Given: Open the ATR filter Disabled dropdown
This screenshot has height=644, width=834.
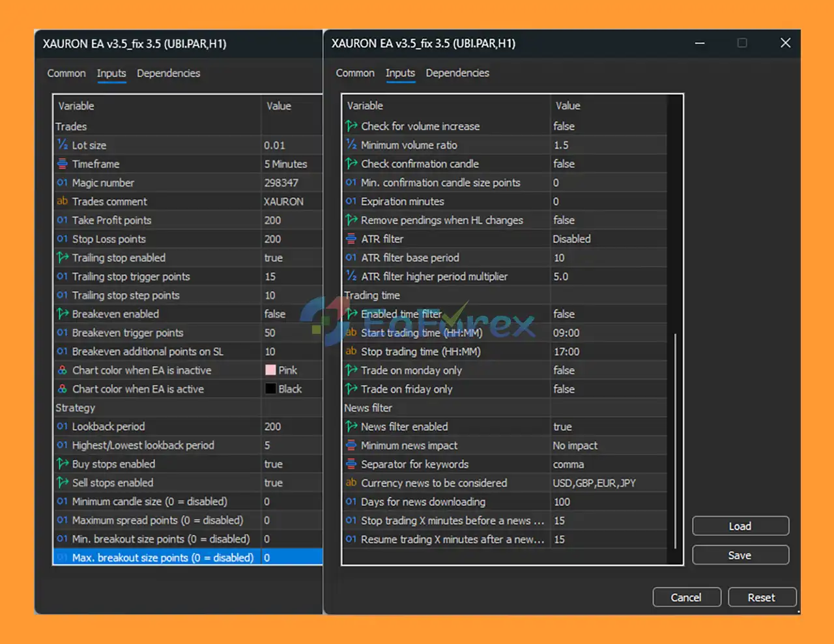Looking at the screenshot, I should click(571, 239).
